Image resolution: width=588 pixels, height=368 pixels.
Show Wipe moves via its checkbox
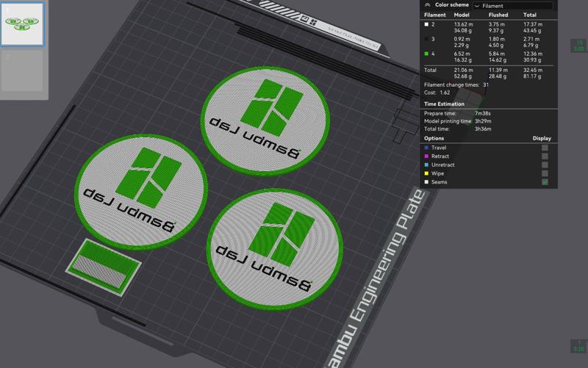pos(545,173)
